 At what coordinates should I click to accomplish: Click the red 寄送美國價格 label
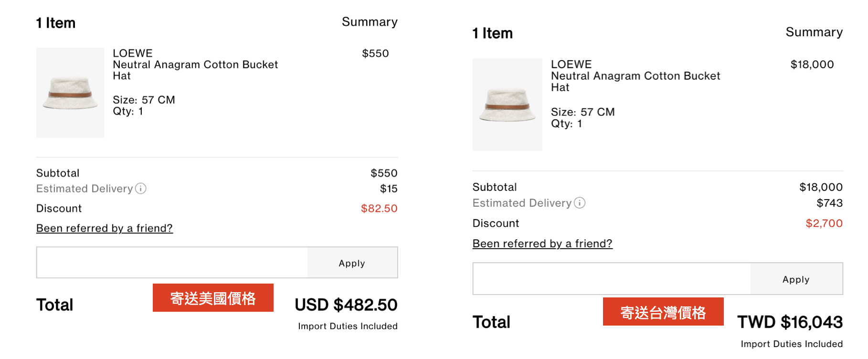pyautogui.click(x=213, y=298)
